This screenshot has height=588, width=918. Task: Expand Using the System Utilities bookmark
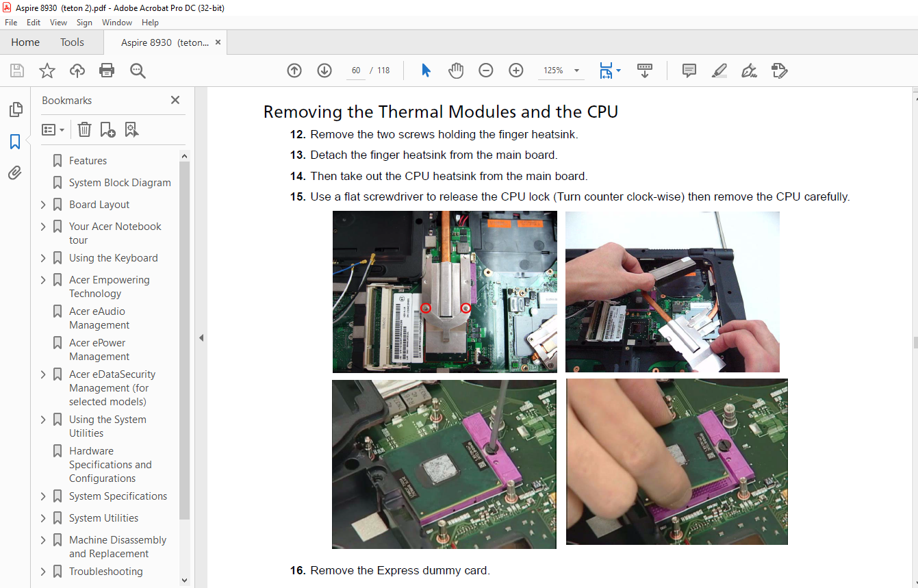(43, 420)
